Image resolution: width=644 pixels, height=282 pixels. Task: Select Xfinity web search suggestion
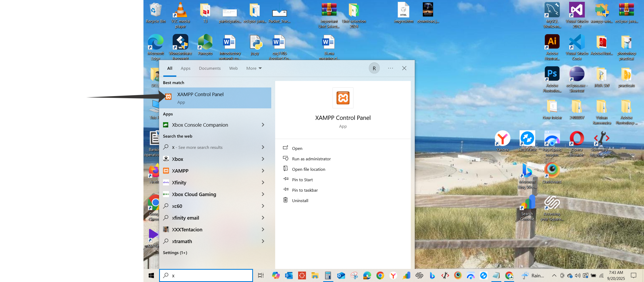click(x=179, y=183)
